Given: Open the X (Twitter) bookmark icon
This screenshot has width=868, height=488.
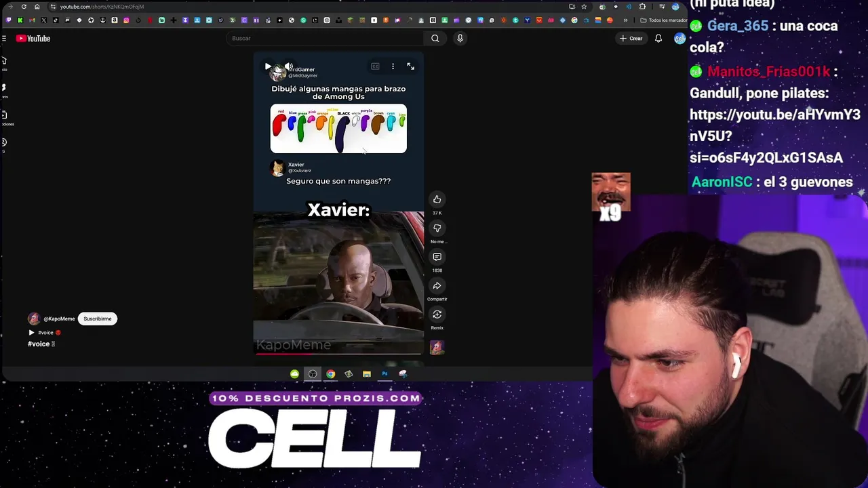Looking at the screenshot, I should [x=43, y=20].
